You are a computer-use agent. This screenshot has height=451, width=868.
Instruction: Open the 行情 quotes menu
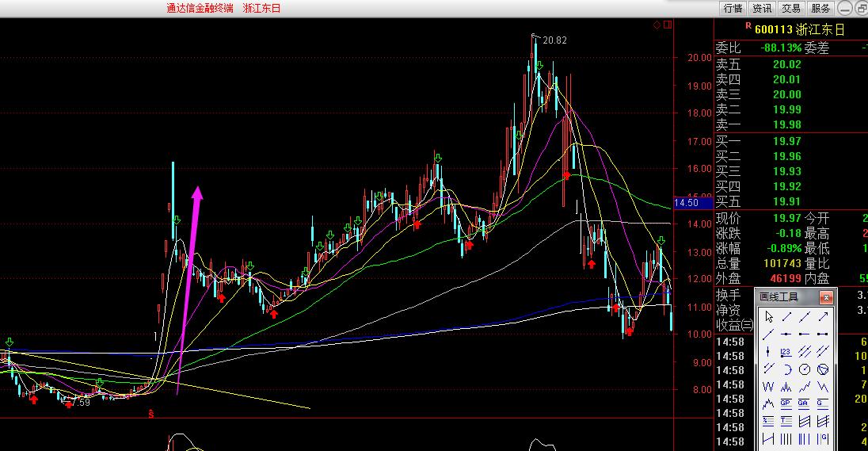coord(733,8)
